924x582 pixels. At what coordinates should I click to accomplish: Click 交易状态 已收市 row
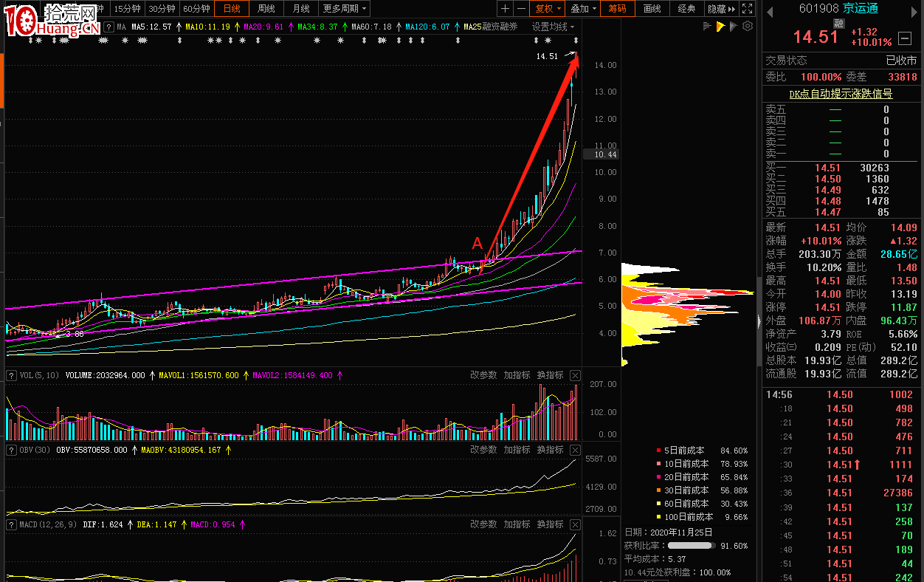pos(841,61)
